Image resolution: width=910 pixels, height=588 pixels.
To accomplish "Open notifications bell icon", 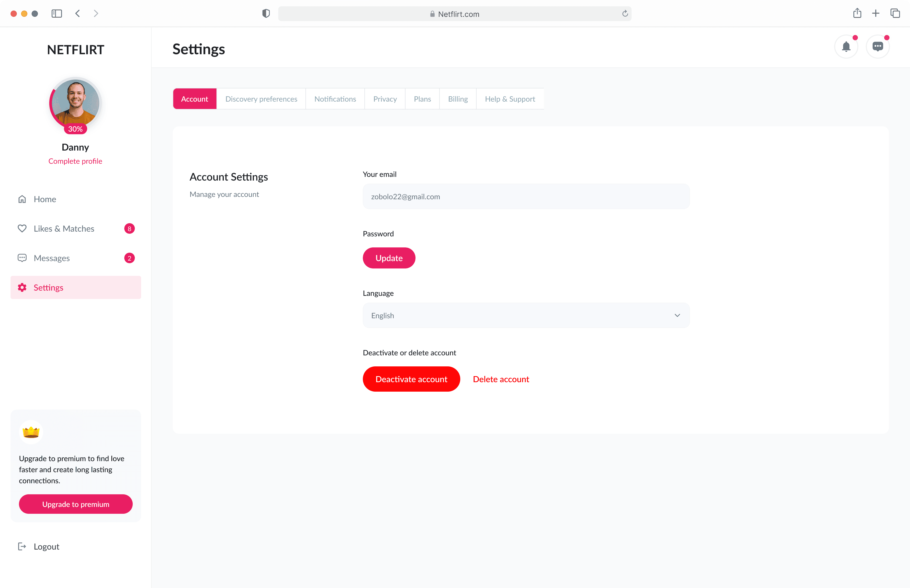I will point(846,47).
